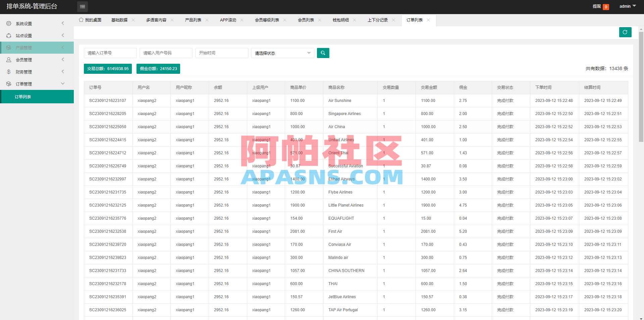644x320 pixels.
Task: Select the 系统设置 gear icon in sidebar
Action: pyautogui.click(x=8, y=23)
